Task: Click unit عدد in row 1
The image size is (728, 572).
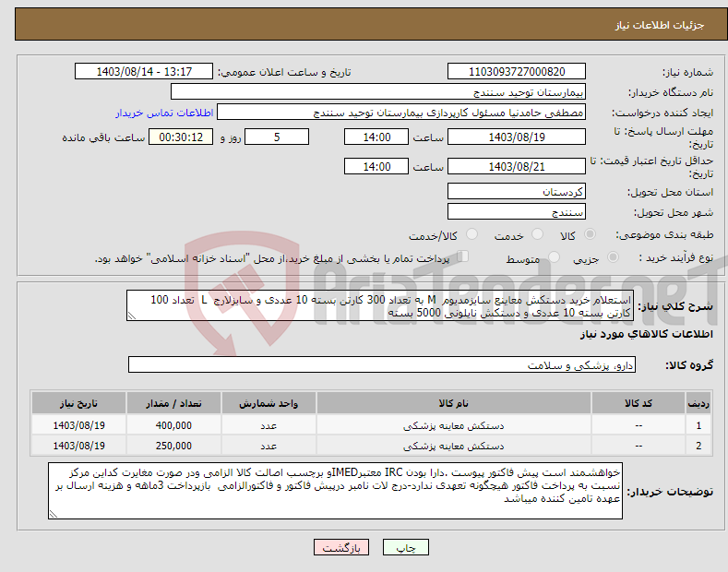Action: pyautogui.click(x=269, y=425)
